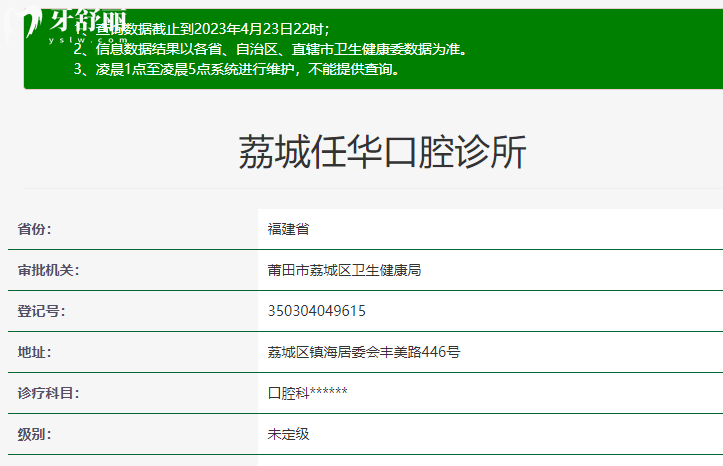Select address 荔城区镇海居委会丰美路446号

(x=364, y=352)
